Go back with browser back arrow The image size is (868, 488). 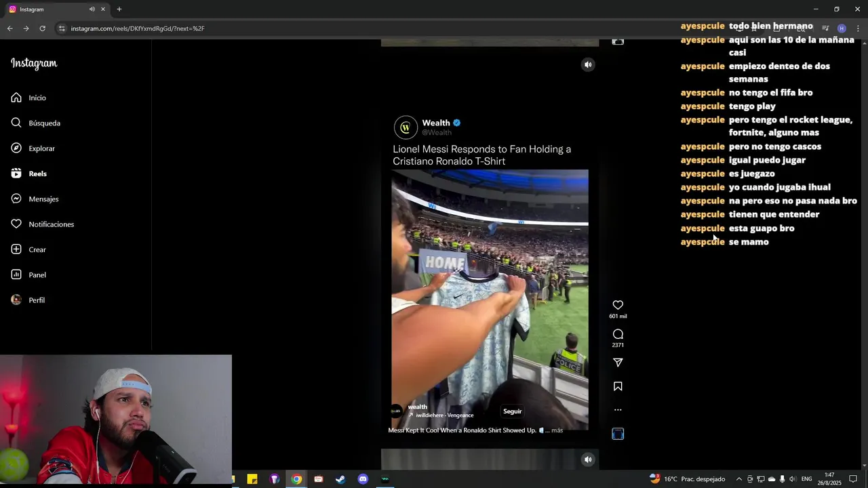pyautogui.click(x=9, y=28)
